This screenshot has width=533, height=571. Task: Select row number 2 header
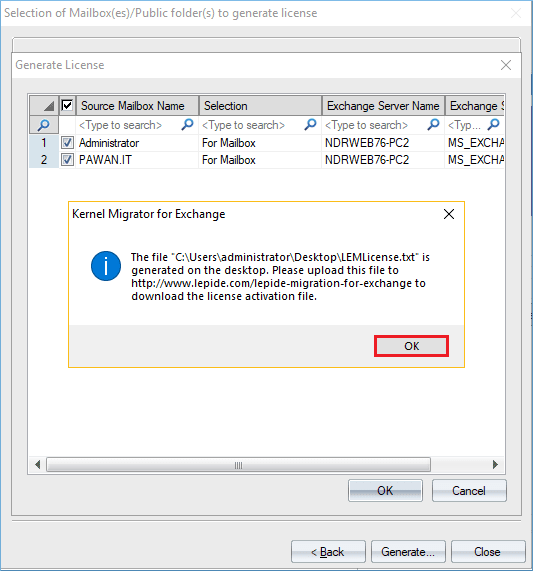(44, 160)
